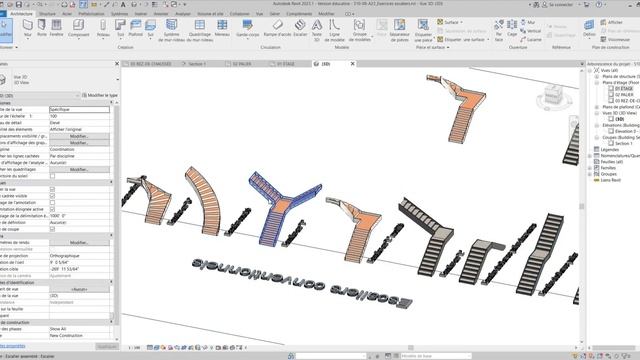Select the Escalier (stair) tool
This screenshot has width=640, height=360.
pyautogui.click(x=300, y=28)
